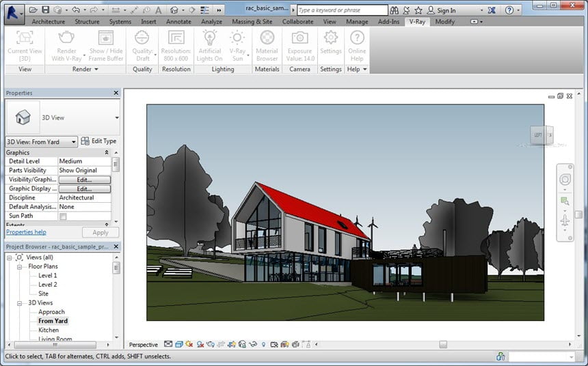Expand the quick access toolbar overflow arrows
588x366 pixels.
click(219, 10)
